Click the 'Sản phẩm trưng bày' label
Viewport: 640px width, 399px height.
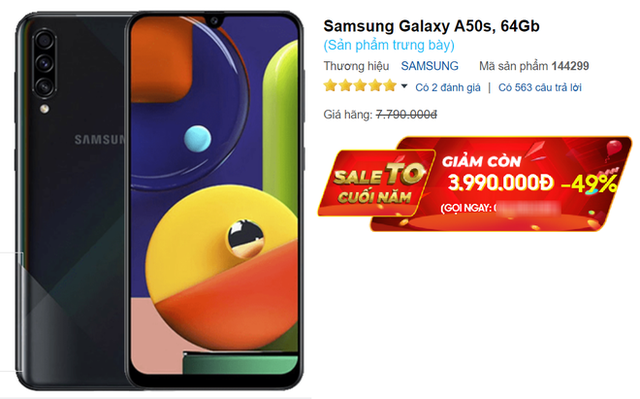pyautogui.click(x=389, y=45)
